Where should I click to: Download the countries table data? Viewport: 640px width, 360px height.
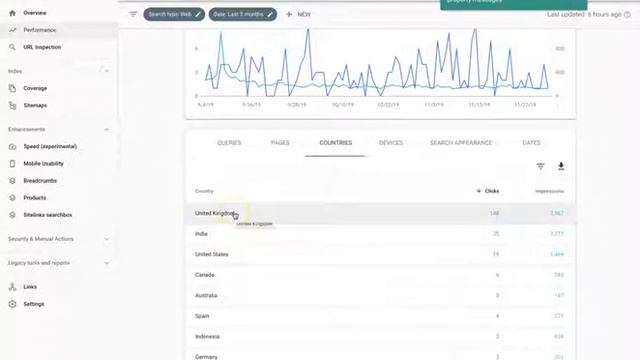(561, 166)
